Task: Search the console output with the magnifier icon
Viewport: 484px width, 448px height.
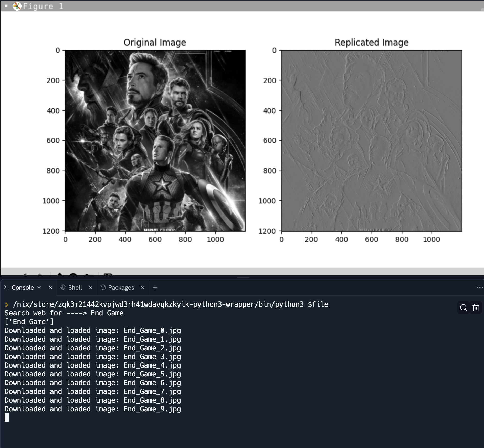Action: click(x=463, y=308)
